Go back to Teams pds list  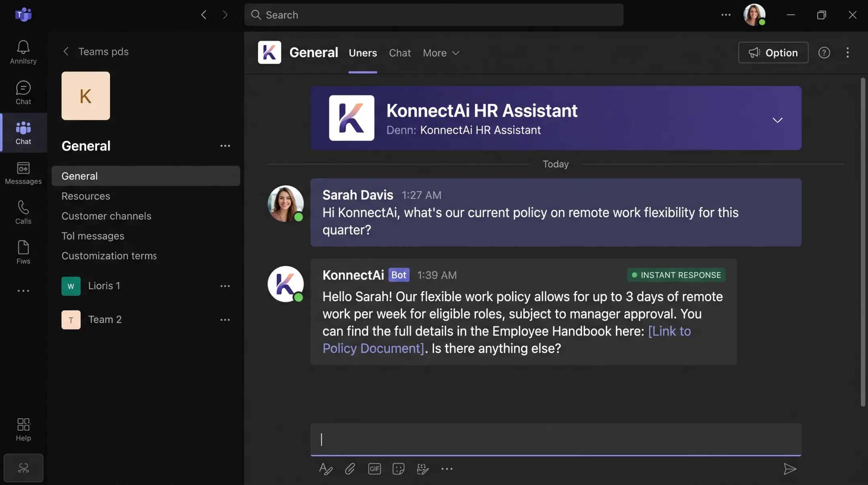tap(96, 51)
